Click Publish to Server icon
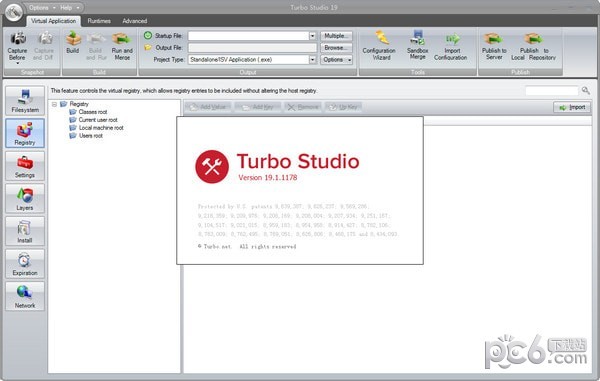 (493, 39)
